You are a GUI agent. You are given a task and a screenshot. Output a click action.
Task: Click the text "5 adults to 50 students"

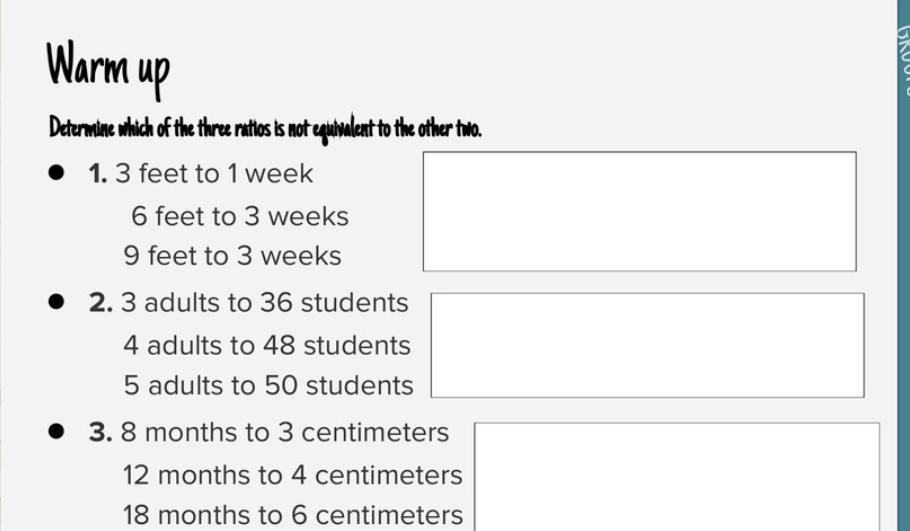click(268, 385)
